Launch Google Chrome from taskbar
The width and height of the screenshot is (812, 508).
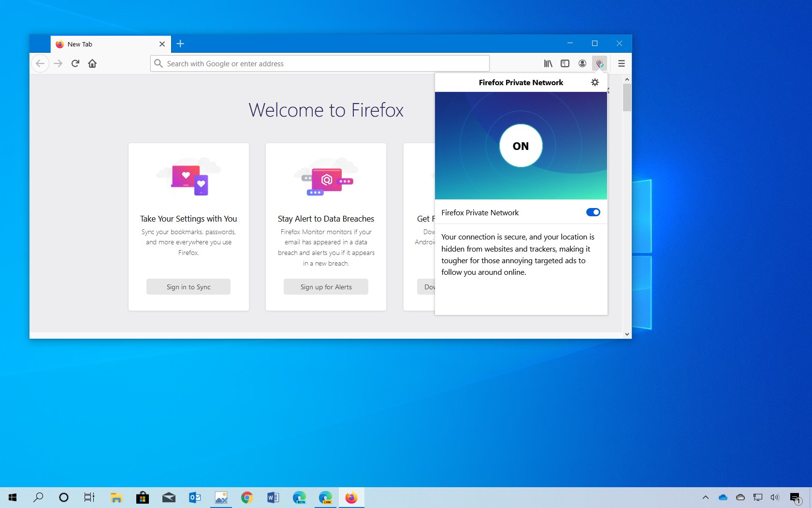247,497
